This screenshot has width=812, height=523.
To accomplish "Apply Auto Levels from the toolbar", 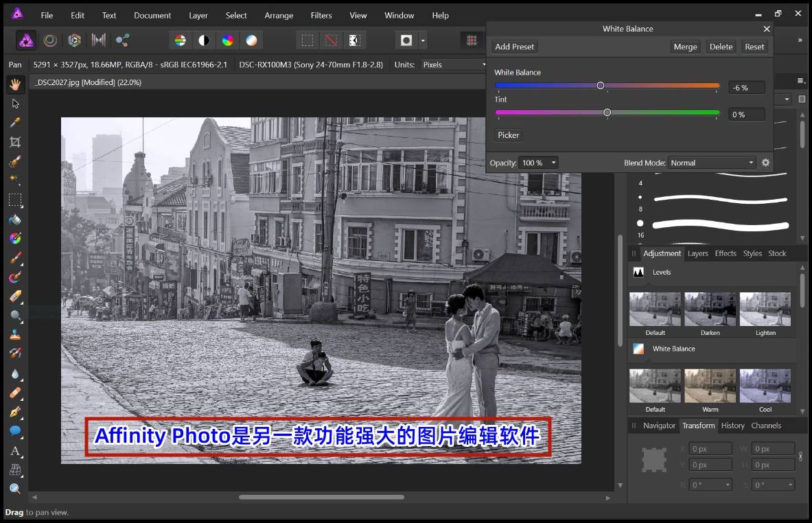I will coord(181,40).
